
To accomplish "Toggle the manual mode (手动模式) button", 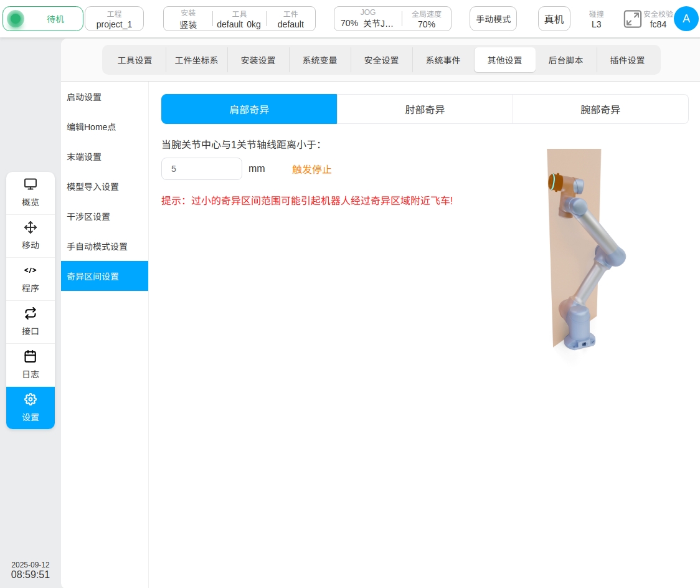I will tap(493, 19).
